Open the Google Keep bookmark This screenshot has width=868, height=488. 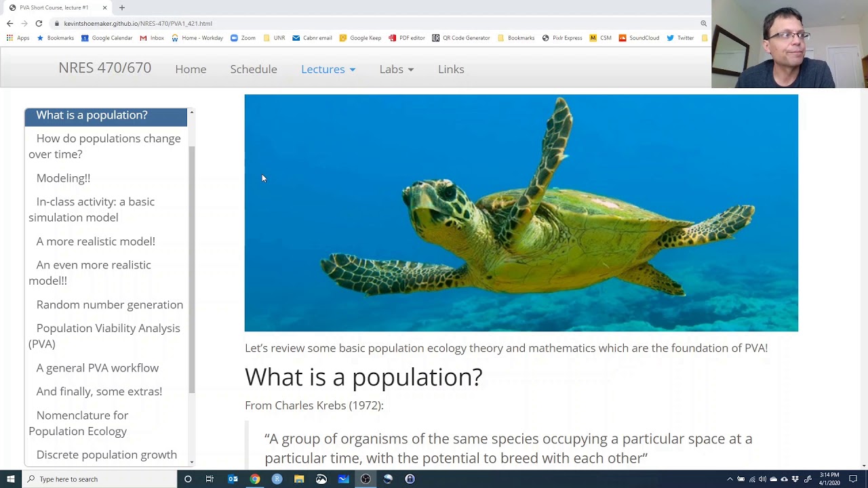[x=360, y=38]
